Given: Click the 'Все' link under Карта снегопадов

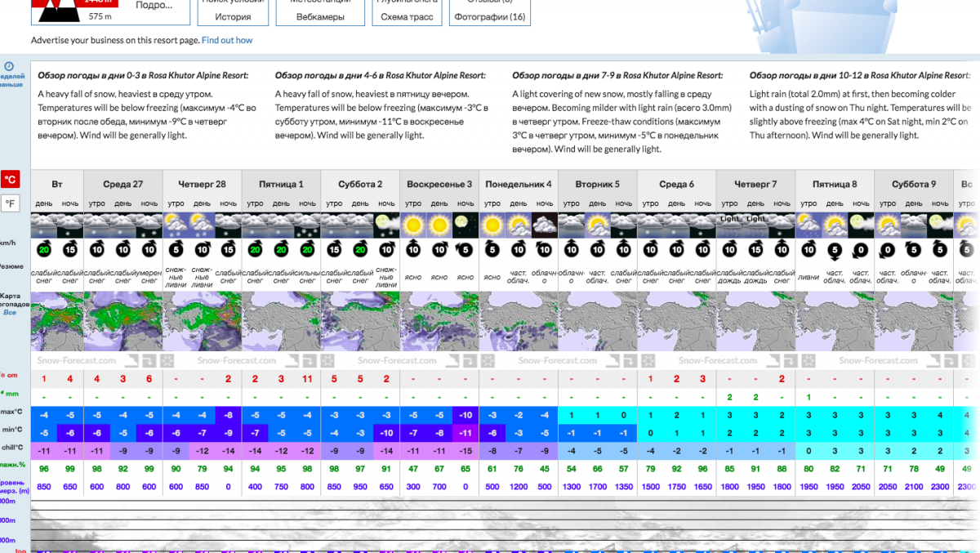Looking at the screenshot, I should 10,312.
